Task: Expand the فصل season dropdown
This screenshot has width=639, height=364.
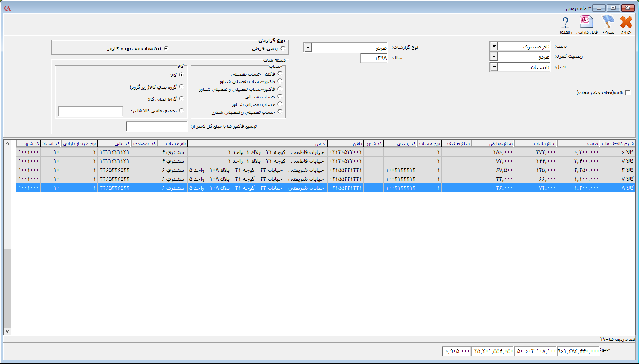Action: [x=493, y=67]
